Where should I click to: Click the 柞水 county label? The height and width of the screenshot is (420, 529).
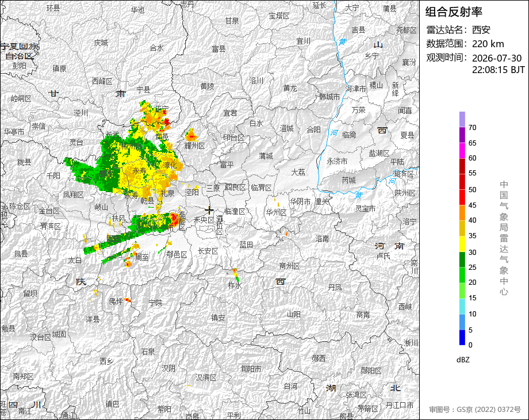point(235,285)
